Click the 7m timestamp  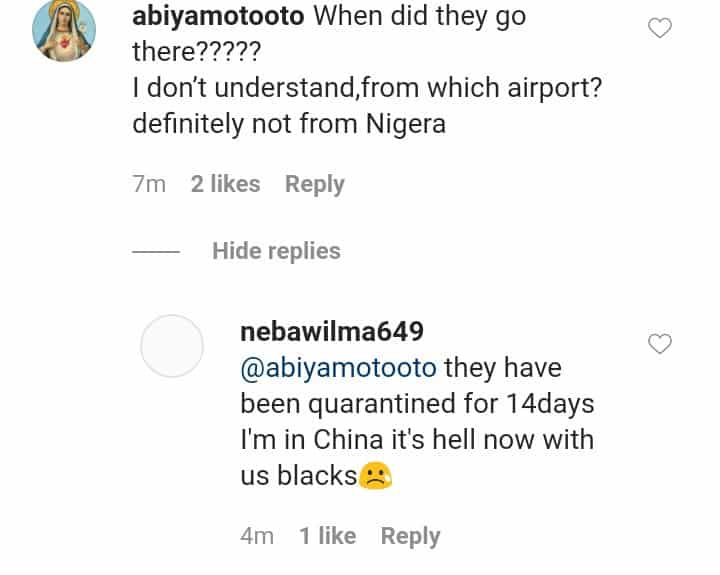(148, 184)
